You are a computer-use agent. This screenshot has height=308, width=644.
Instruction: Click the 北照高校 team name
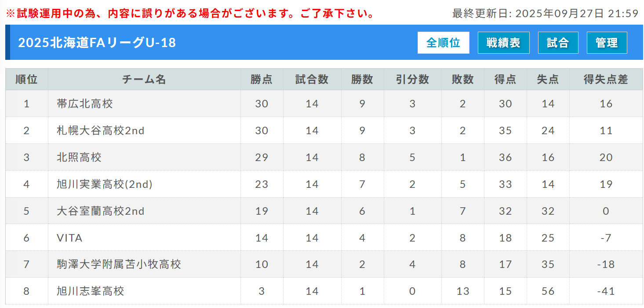tap(79, 158)
